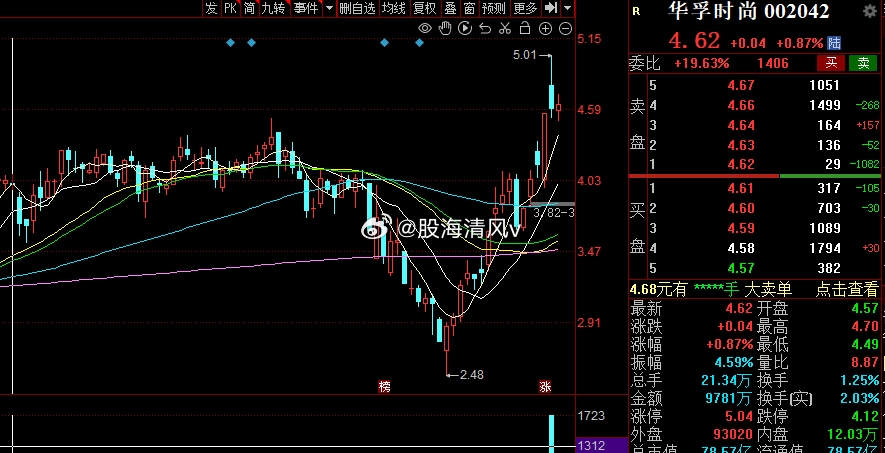This screenshot has width=885, height=453.
Task: Zoom in with the plus circle icon
Action: point(545,28)
